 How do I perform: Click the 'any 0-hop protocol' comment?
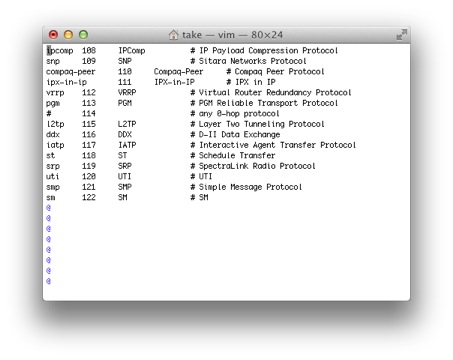click(239, 114)
